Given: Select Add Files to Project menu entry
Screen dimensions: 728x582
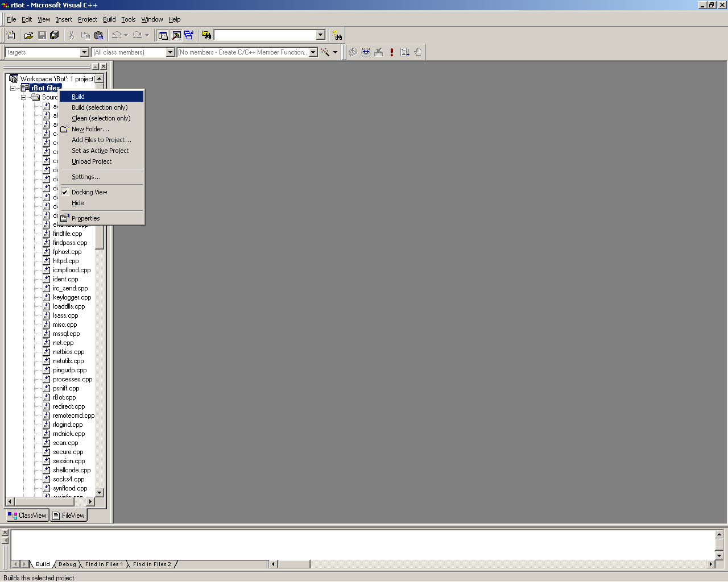Looking at the screenshot, I should click(x=102, y=140).
